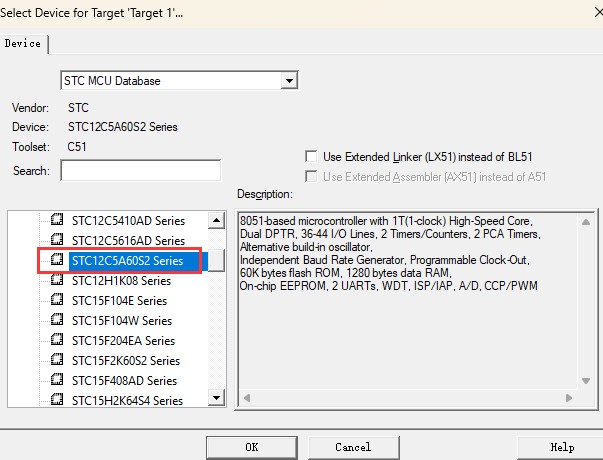
Task: Click chip icon beside STC15F2K60S2 Series
Action: click(x=57, y=360)
